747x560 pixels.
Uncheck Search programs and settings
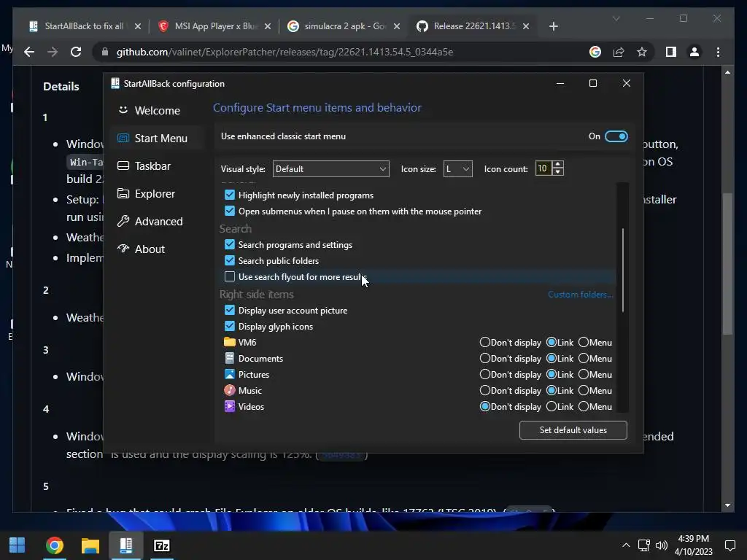tap(230, 244)
